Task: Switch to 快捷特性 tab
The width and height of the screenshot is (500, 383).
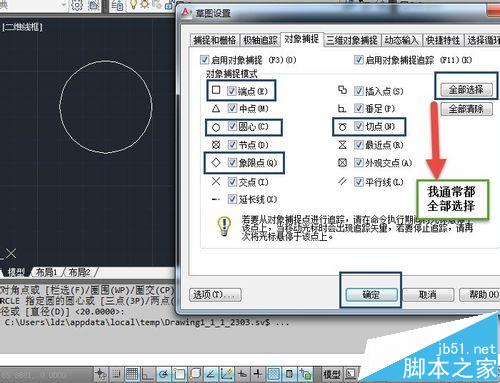Action: coord(443,40)
